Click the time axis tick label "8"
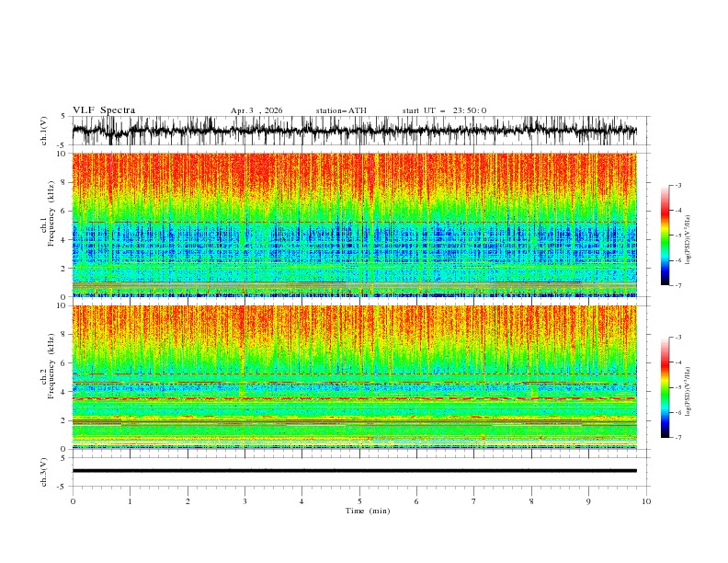Image resolution: width=728 pixels, height=563 pixels. pos(531,501)
